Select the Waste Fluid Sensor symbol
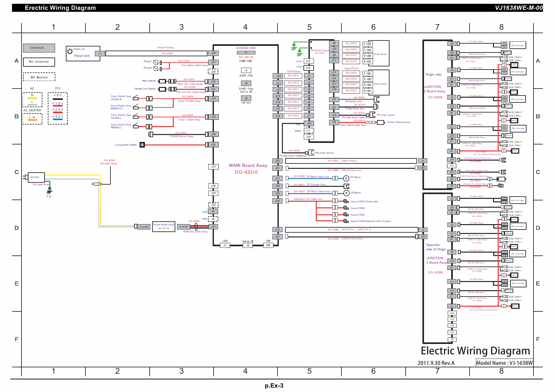Image resolution: width=555 pixels, height=392 pixels. (502, 179)
